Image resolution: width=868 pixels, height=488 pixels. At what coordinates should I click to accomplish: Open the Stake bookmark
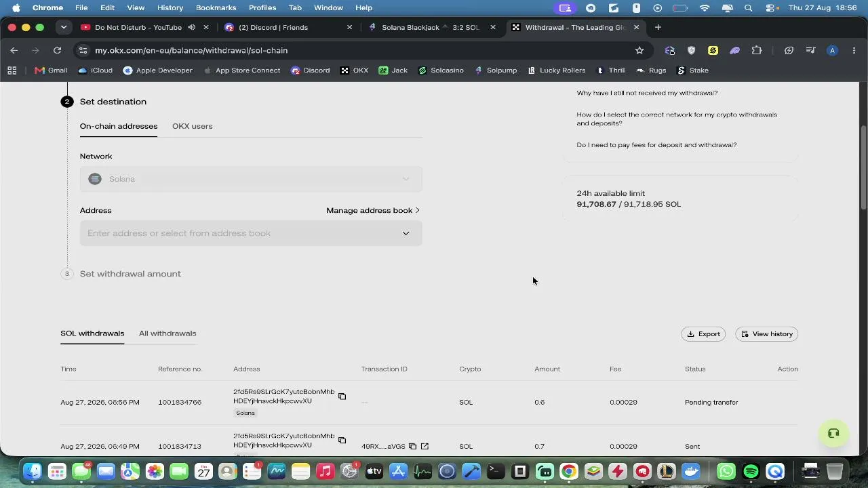692,70
